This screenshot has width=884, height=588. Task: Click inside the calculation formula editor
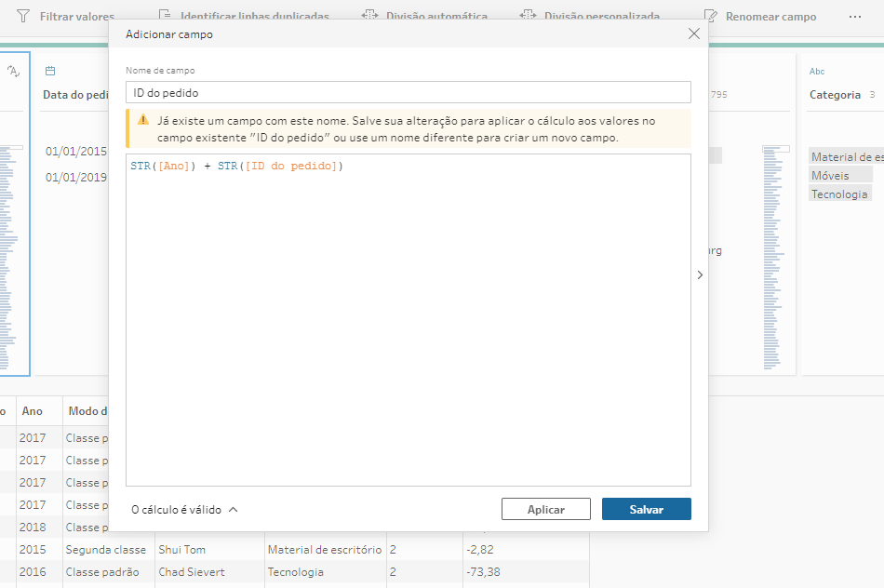click(408, 326)
